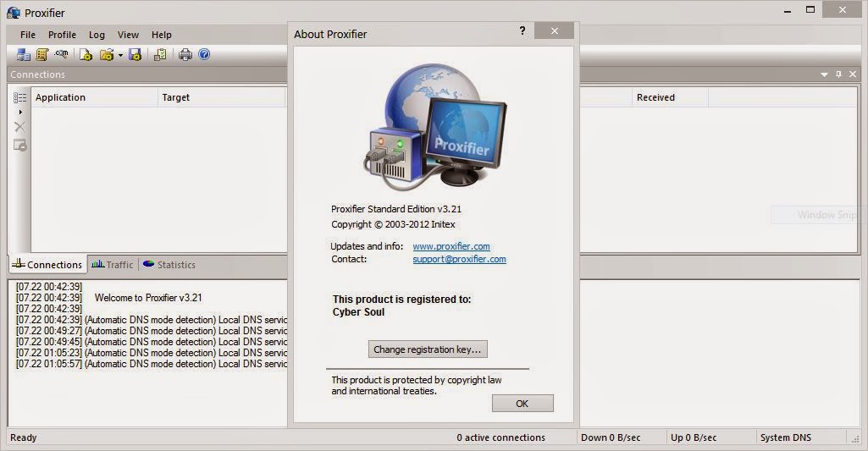Open the Help menu
The width and height of the screenshot is (868, 451).
pyautogui.click(x=161, y=35)
